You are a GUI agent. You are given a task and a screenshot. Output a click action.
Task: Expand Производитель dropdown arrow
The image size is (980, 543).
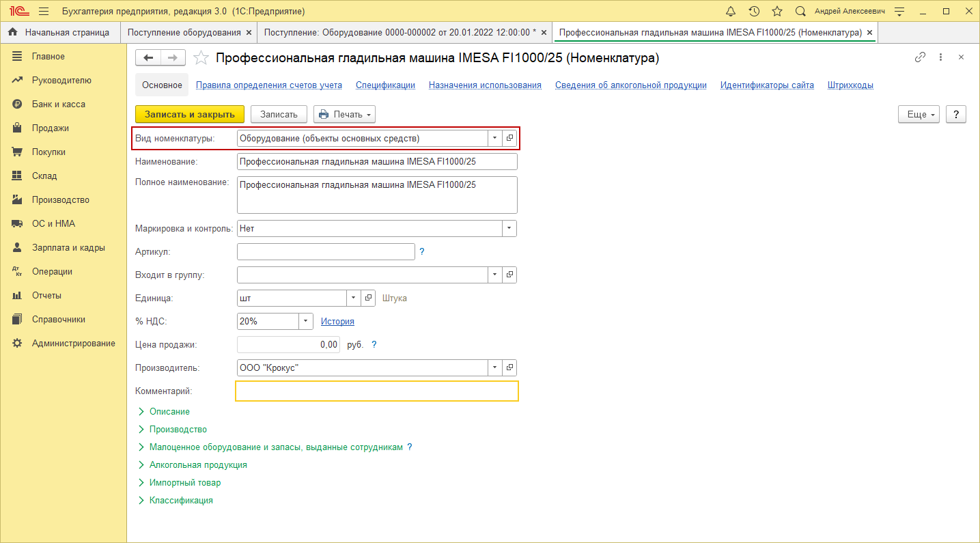point(494,367)
